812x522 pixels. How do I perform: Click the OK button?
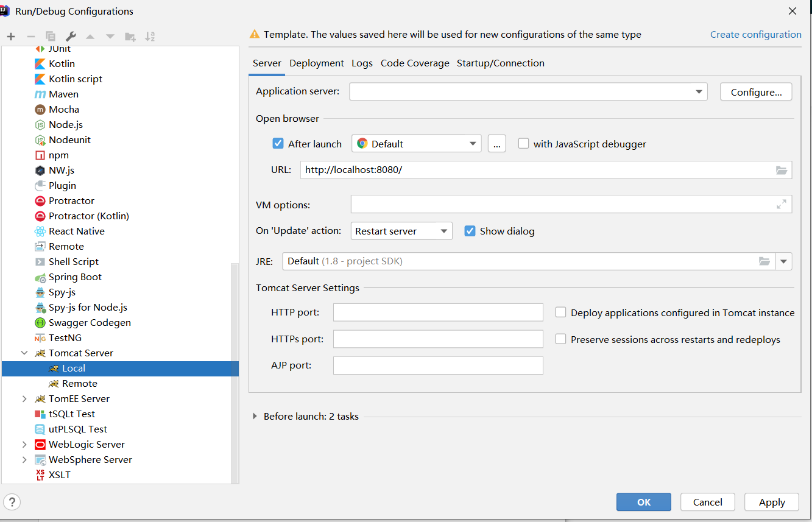point(644,502)
